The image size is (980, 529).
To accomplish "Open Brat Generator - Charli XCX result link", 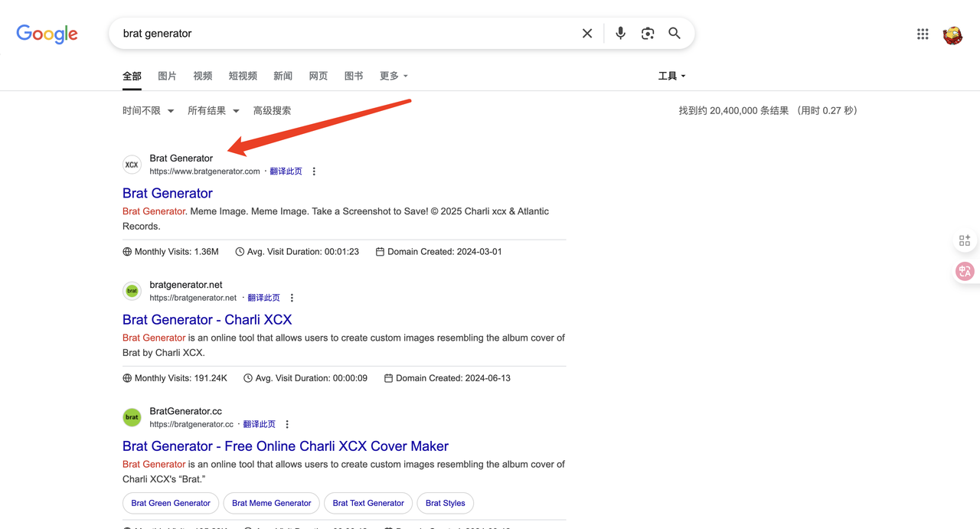I will [x=207, y=319].
